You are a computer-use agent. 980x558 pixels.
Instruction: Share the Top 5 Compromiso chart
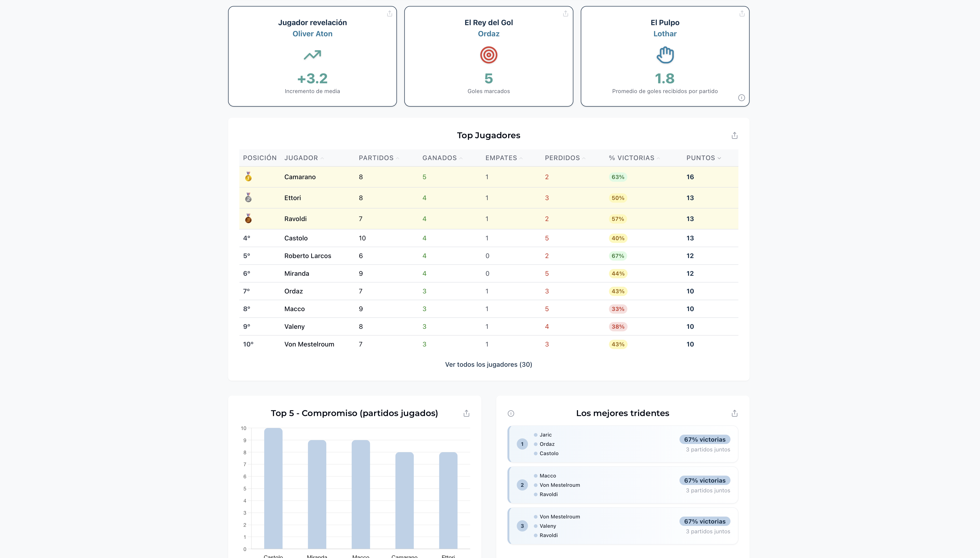466,413
